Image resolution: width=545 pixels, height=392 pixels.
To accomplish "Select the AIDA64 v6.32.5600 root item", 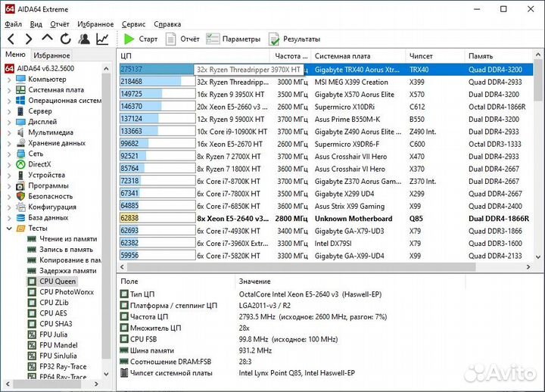I will (x=39, y=68).
